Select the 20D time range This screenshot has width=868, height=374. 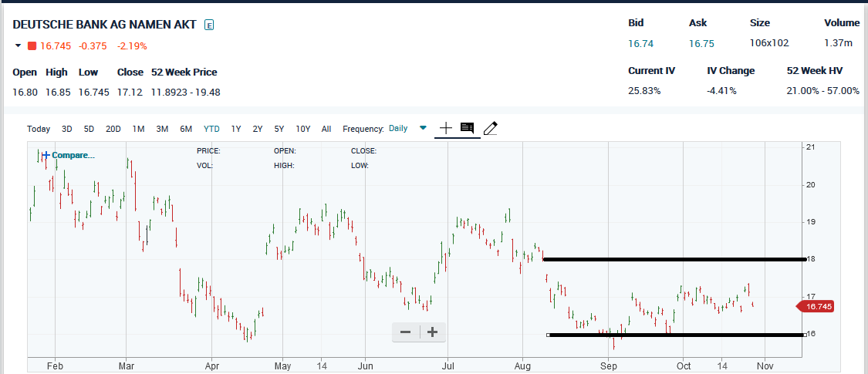[113, 129]
